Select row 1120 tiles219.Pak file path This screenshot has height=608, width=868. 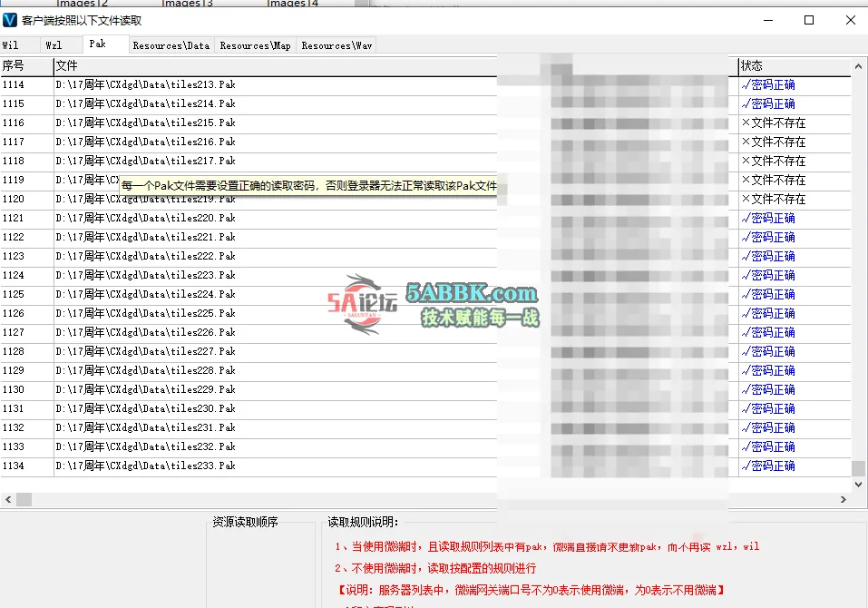[x=146, y=200]
